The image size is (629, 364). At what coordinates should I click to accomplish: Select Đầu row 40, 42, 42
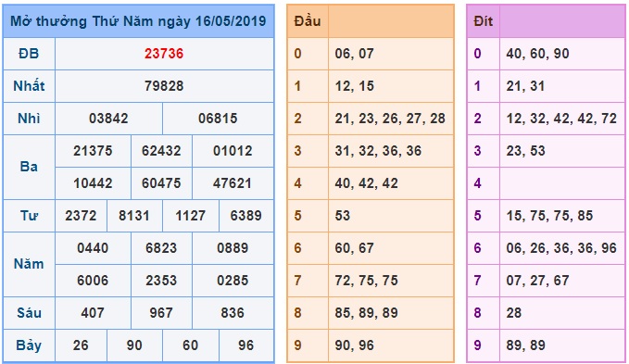[x=366, y=183]
